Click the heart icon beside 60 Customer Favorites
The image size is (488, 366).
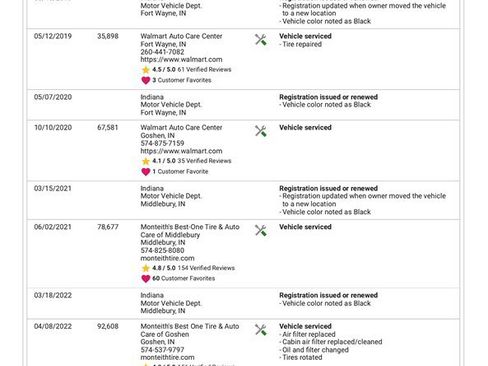146,279
